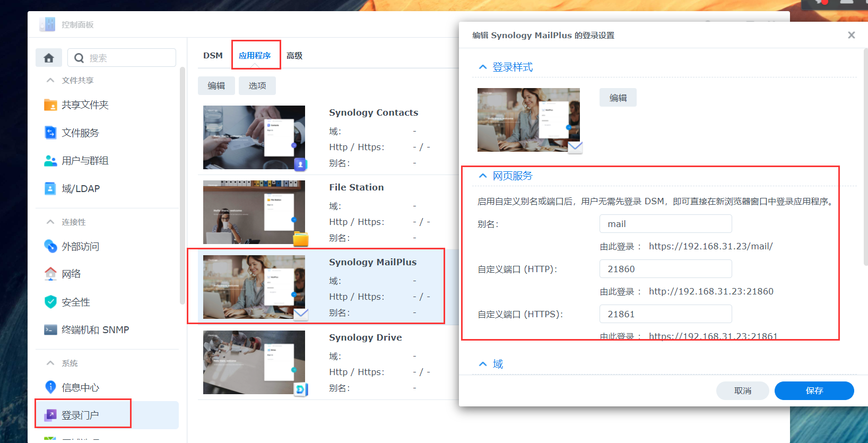Click the Control Panel home icon

tap(49, 58)
